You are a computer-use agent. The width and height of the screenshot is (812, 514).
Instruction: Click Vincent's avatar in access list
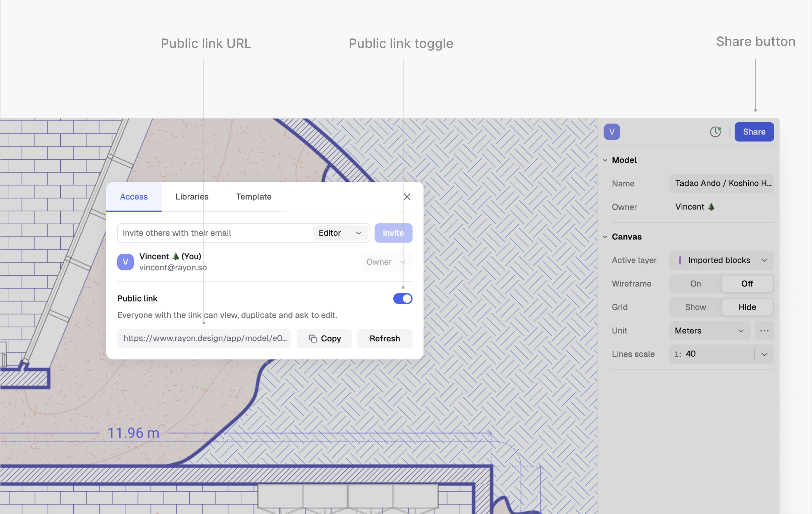coord(126,262)
